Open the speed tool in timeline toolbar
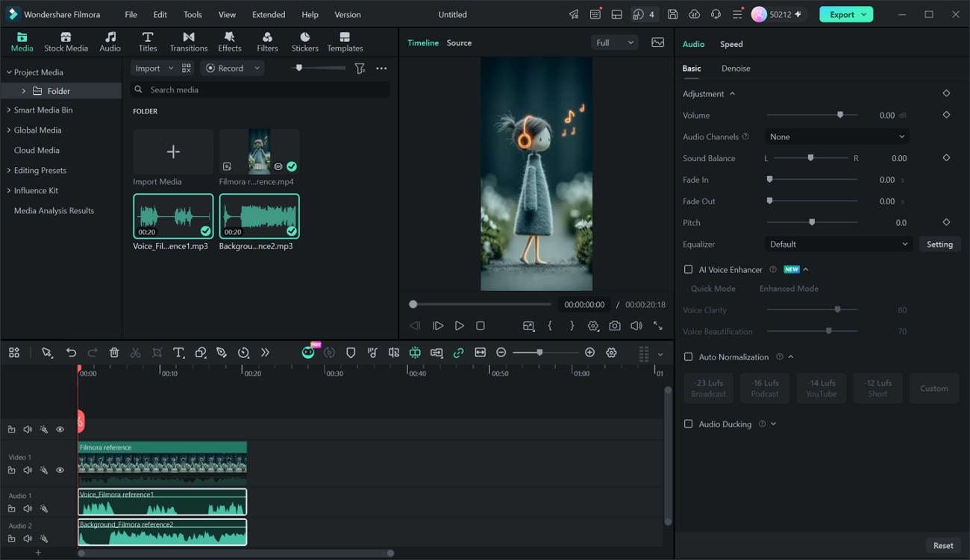The image size is (970, 560). (x=243, y=353)
